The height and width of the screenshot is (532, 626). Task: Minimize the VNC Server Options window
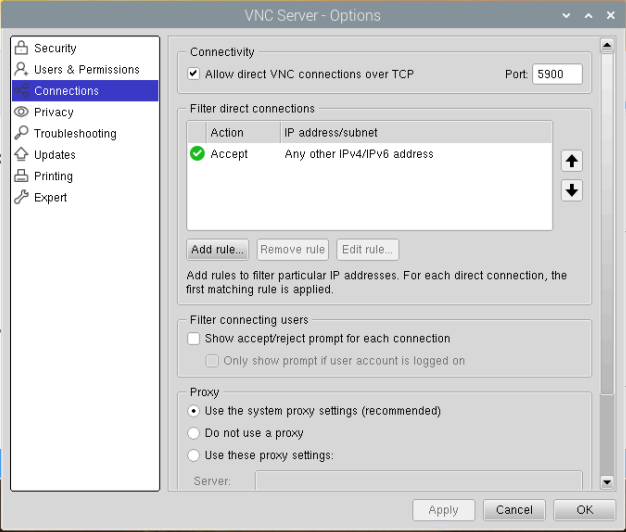coord(566,16)
